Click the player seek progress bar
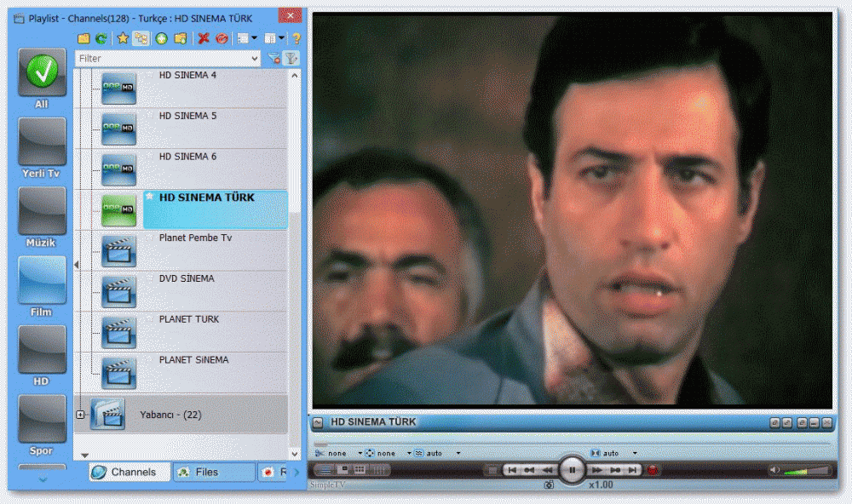 573,444
